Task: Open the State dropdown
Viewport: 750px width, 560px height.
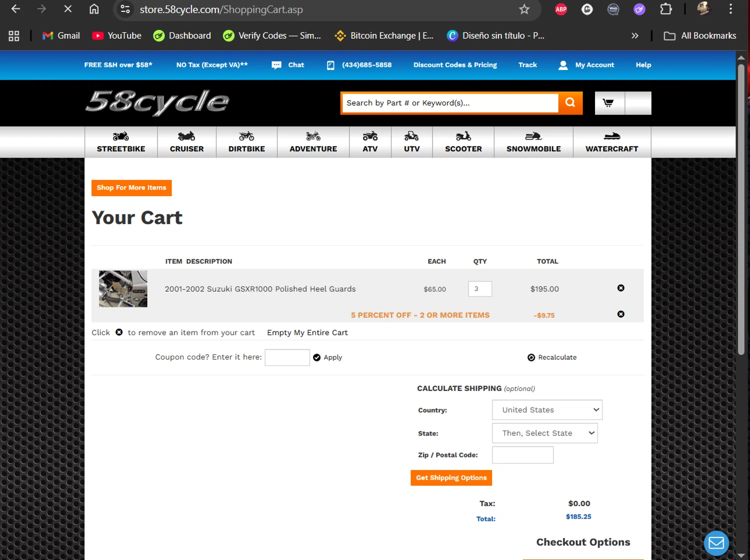Action: coord(545,433)
